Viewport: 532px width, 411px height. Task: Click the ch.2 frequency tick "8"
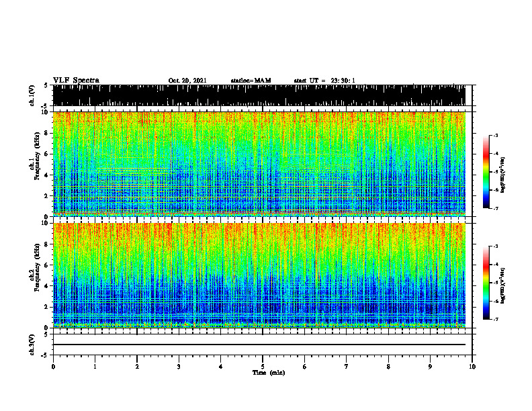pyautogui.click(x=46, y=244)
